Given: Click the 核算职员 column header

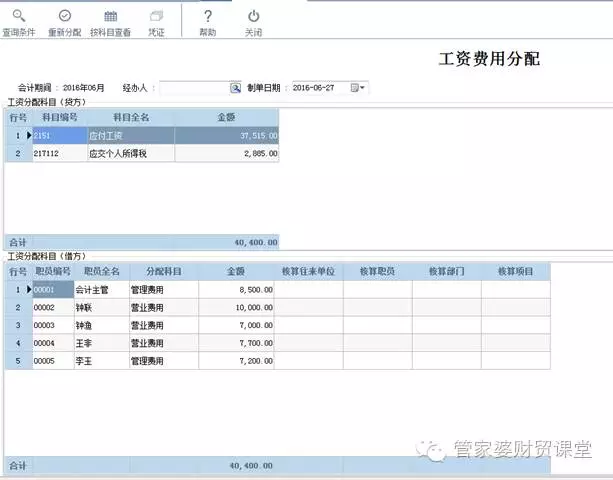Looking at the screenshot, I should click(378, 271).
